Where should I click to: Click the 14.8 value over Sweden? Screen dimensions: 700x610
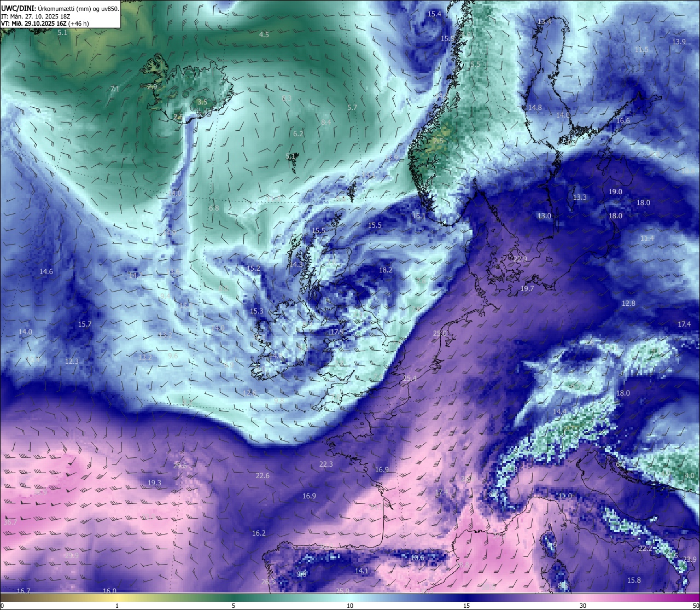pos(535,107)
